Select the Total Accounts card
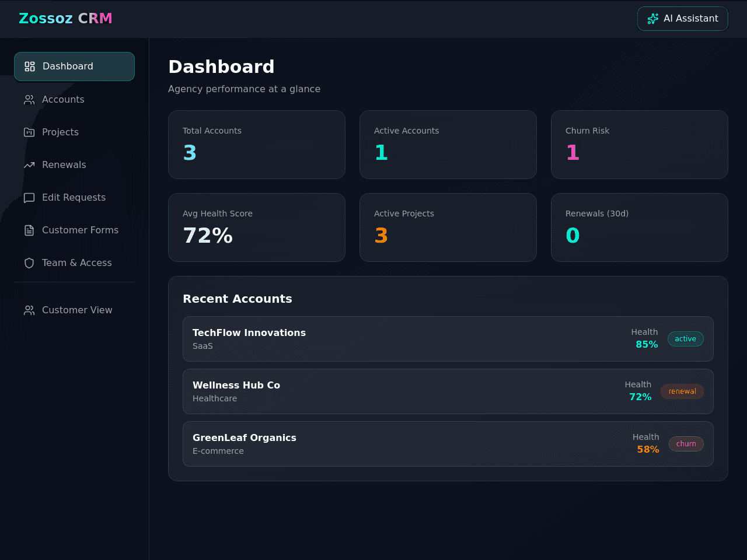The height and width of the screenshot is (560, 747). pos(257,145)
